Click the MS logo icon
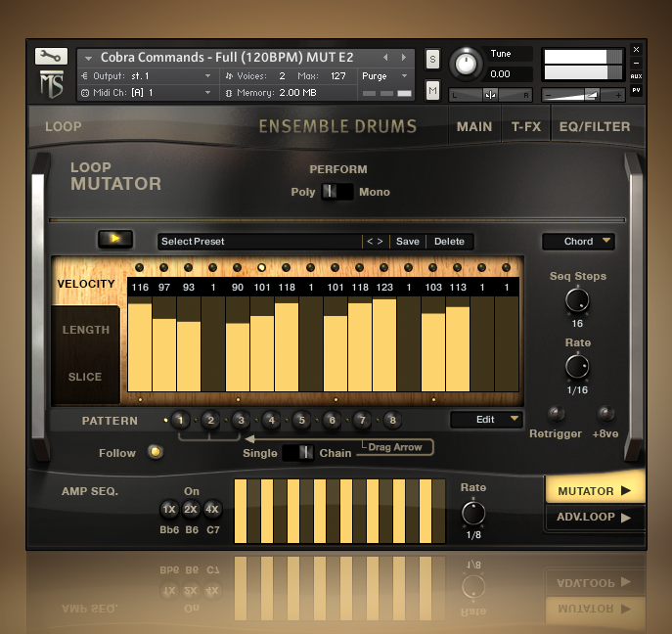Image resolution: width=672 pixels, height=634 pixels. tap(52, 84)
